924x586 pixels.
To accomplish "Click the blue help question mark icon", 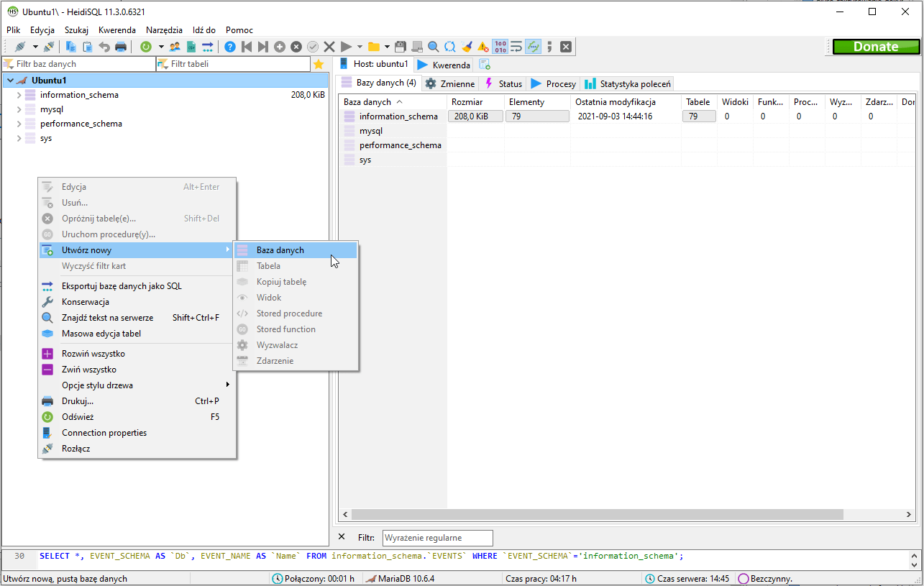I will pos(230,47).
